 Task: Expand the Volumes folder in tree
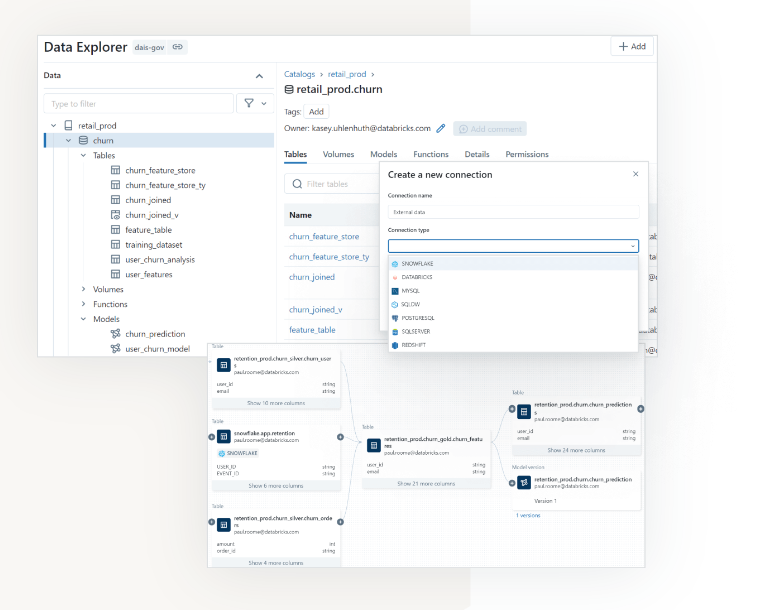(x=82, y=289)
